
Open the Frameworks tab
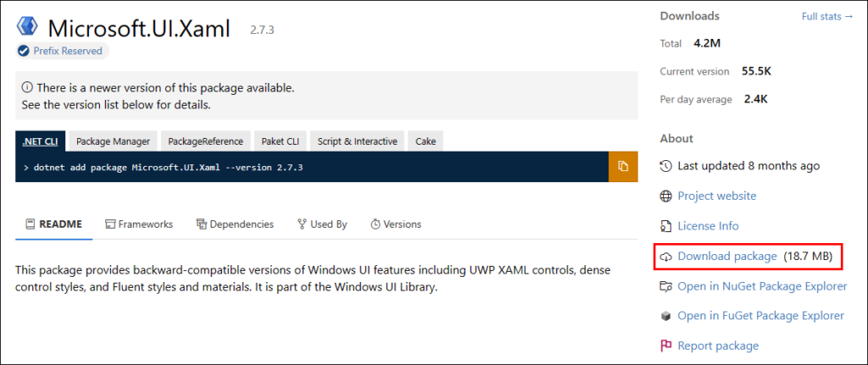[139, 224]
